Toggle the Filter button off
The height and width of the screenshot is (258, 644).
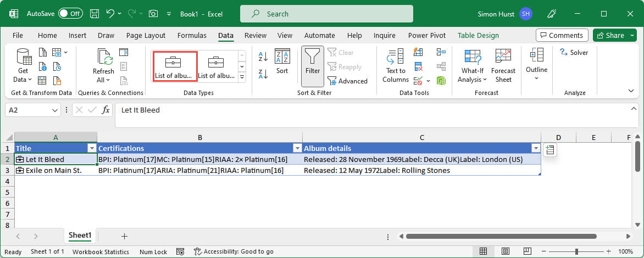313,65
